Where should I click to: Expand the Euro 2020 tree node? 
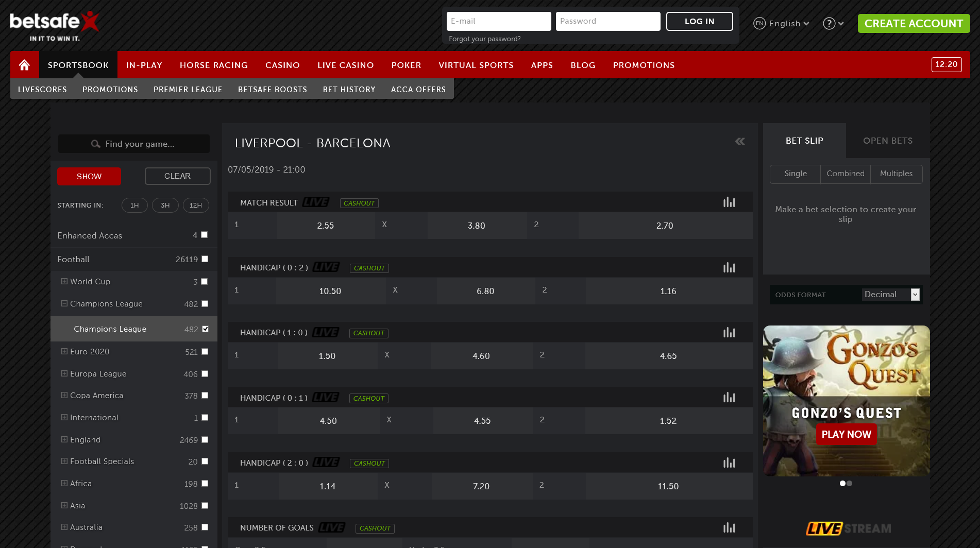(64, 351)
